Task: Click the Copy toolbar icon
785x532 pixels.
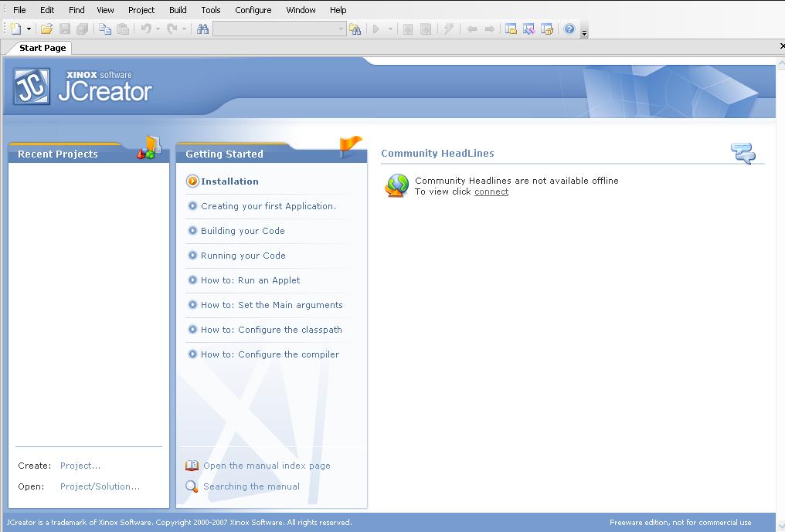Action: click(105, 29)
